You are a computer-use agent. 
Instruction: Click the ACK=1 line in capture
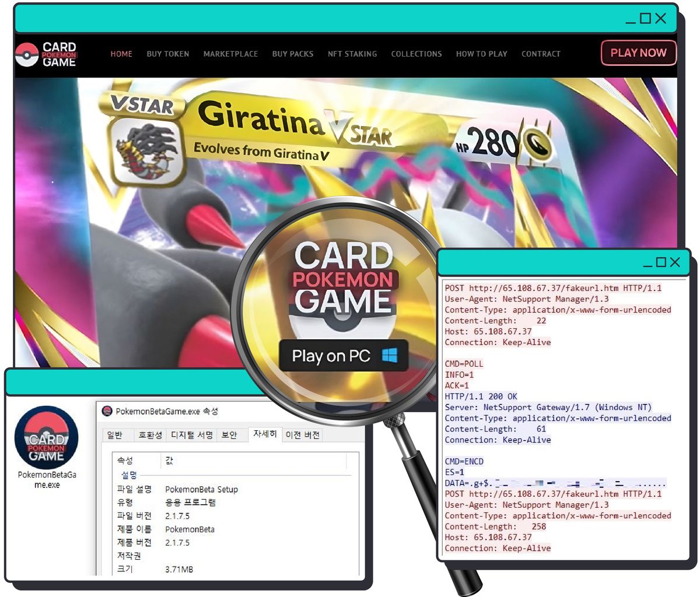(457, 385)
